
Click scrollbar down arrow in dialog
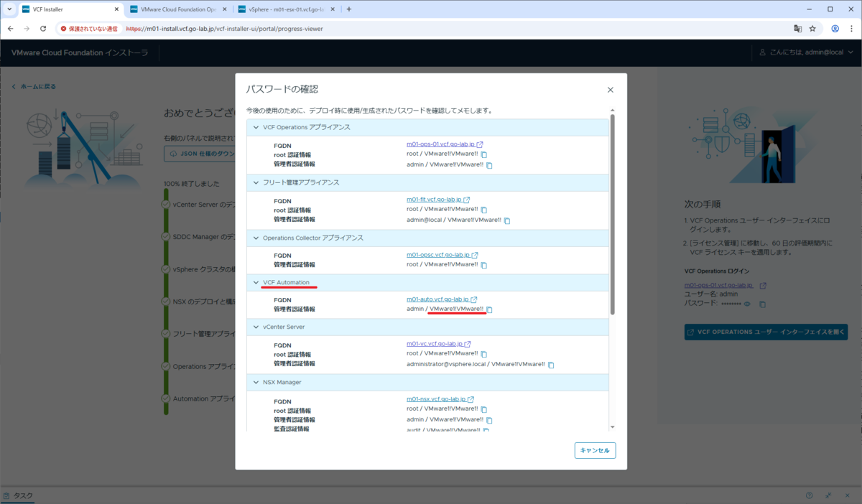(x=612, y=427)
